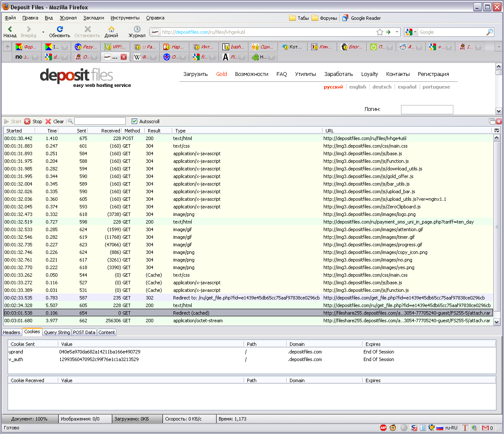Image resolution: width=504 pixels, height=434 pixels.
Task: Switch to the POST Data tab
Action: coord(84,332)
